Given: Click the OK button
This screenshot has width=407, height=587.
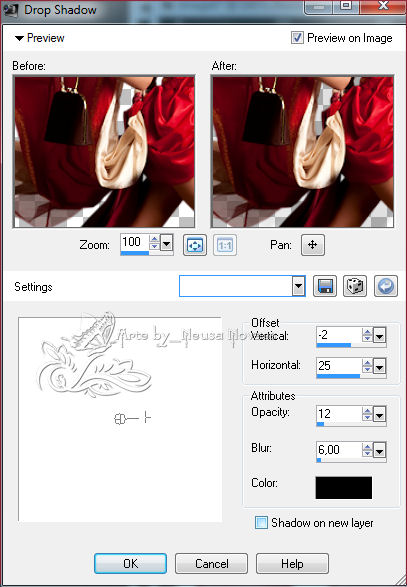Looking at the screenshot, I should click(x=130, y=563).
